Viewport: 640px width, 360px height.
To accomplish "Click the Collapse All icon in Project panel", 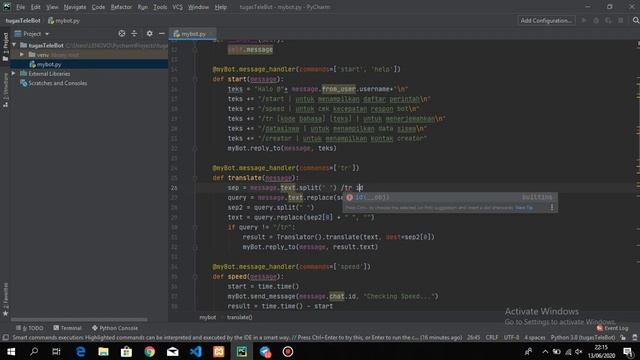I will 134,34.
